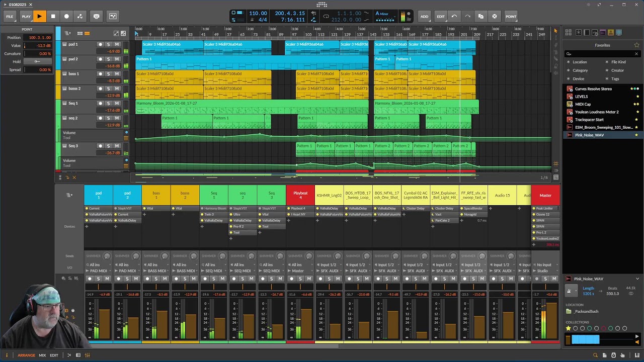
Task: Select the time selection tool
Action: pyautogui.click(x=555, y=38)
